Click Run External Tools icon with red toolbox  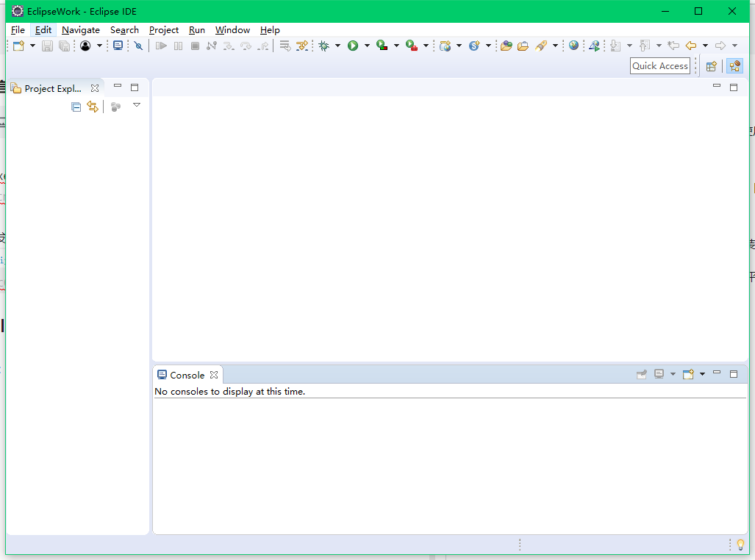point(412,46)
